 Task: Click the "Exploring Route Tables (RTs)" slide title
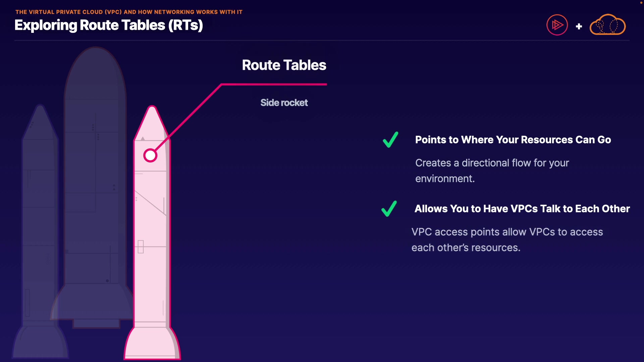pyautogui.click(x=109, y=25)
